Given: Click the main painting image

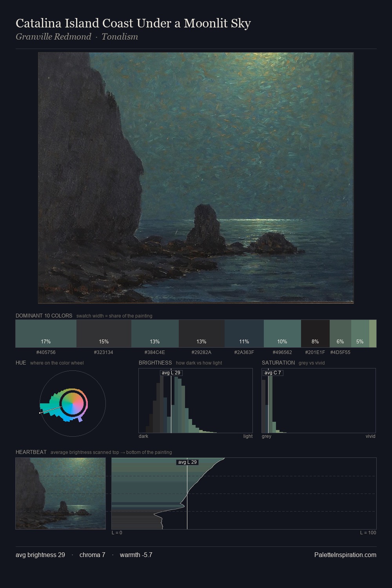Looking at the screenshot, I should 196,178.
